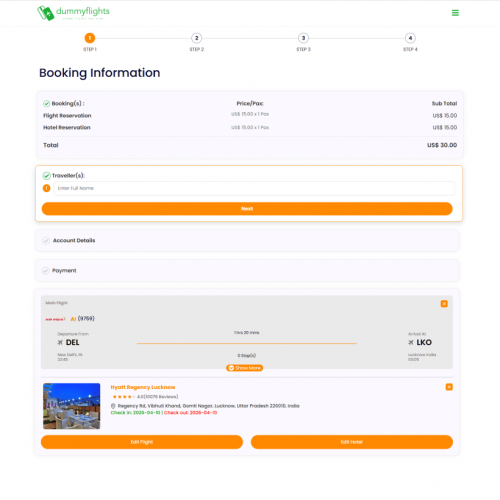Click the hotel Check out date text
The height and width of the screenshot is (500, 500).
(x=190, y=413)
